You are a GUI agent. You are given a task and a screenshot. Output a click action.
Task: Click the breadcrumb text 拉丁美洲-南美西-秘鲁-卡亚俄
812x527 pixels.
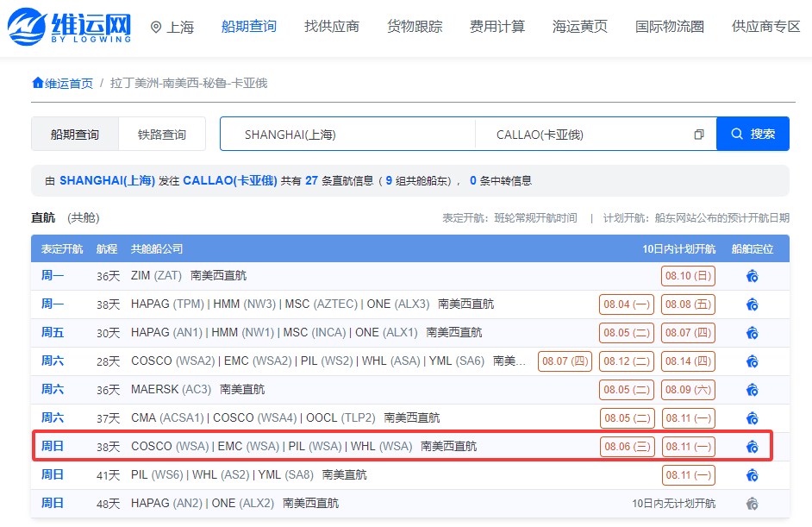(x=189, y=83)
